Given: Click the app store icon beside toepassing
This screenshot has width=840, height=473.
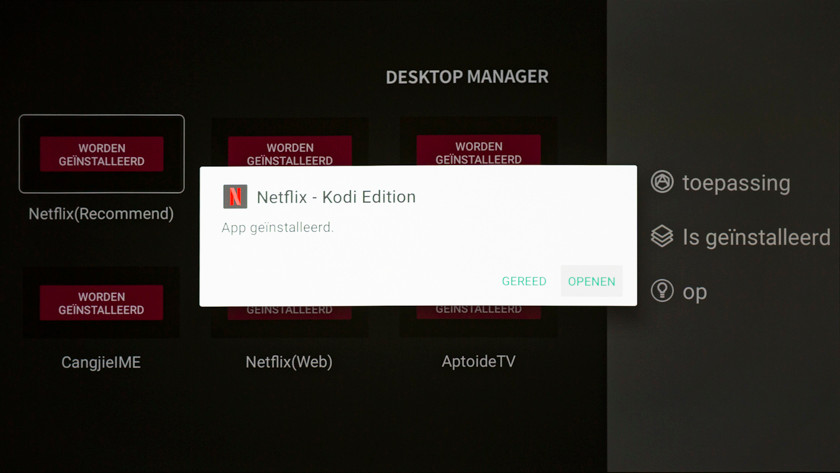Looking at the screenshot, I should [662, 182].
